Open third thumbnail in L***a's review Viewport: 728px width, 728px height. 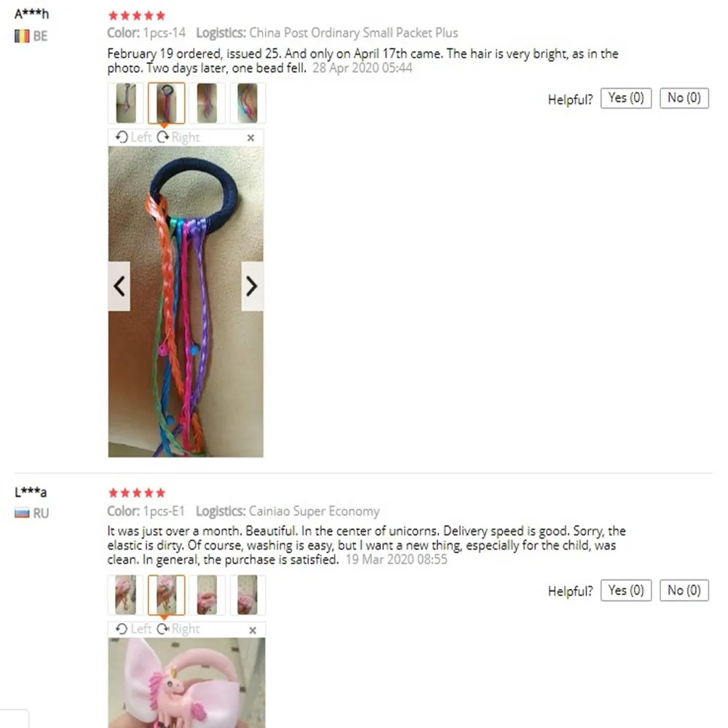tap(207, 596)
